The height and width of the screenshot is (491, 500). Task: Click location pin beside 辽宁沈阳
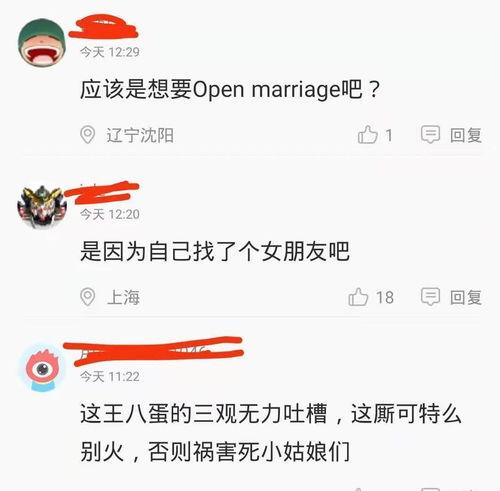(x=88, y=135)
